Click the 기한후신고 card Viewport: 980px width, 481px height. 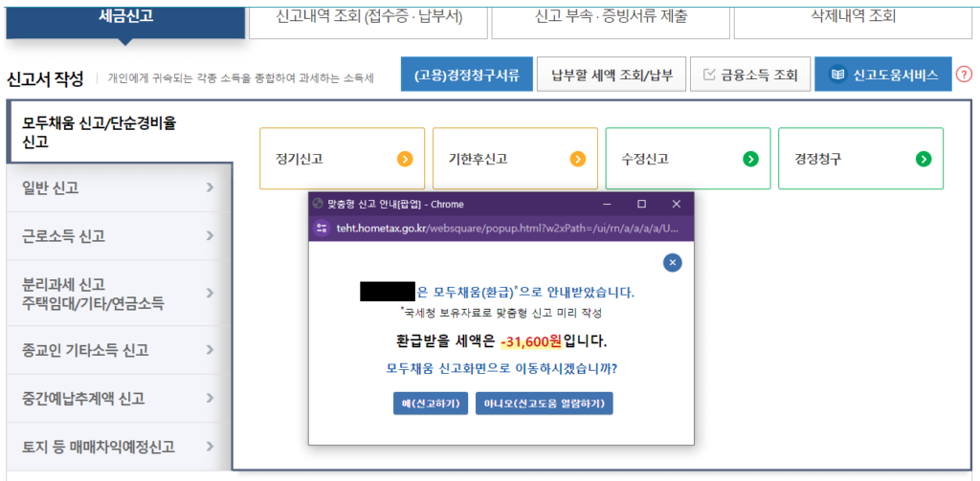pyautogui.click(x=515, y=159)
